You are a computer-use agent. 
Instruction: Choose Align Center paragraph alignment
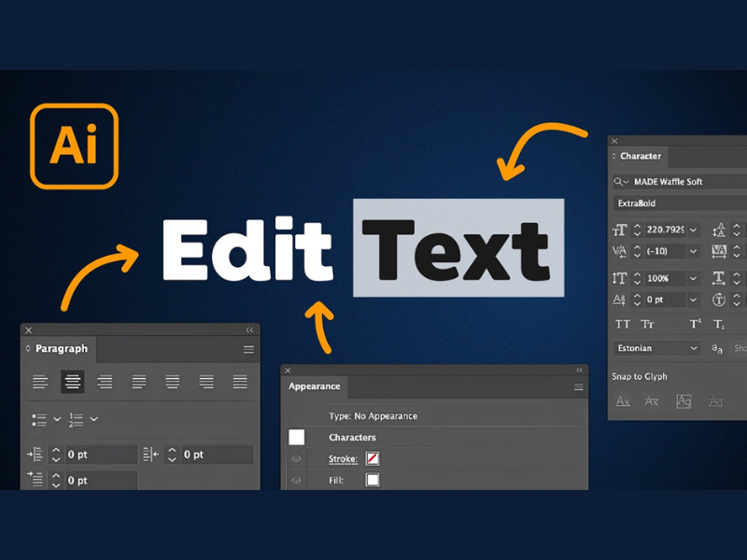73,382
